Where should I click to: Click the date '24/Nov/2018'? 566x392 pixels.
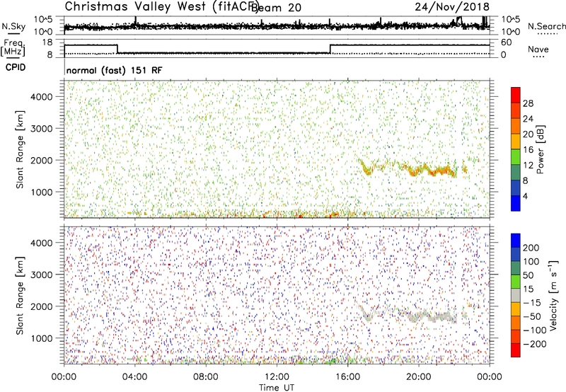(452, 7)
